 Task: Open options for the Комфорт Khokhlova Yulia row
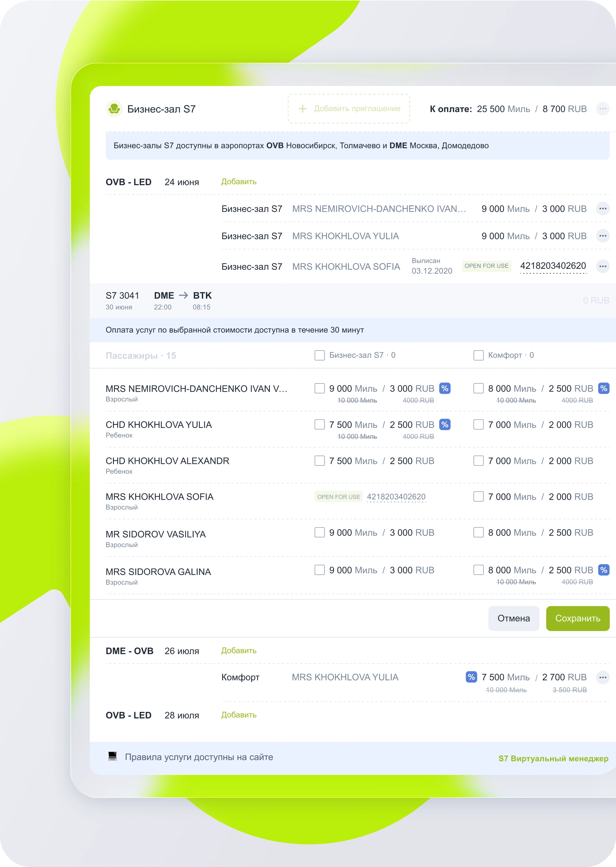[602, 677]
